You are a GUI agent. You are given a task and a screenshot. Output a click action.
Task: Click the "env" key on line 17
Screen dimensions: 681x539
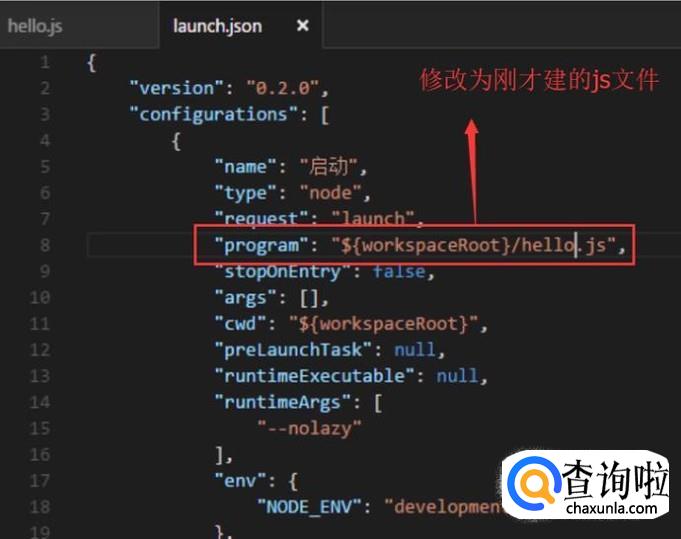[x=241, y=481]
